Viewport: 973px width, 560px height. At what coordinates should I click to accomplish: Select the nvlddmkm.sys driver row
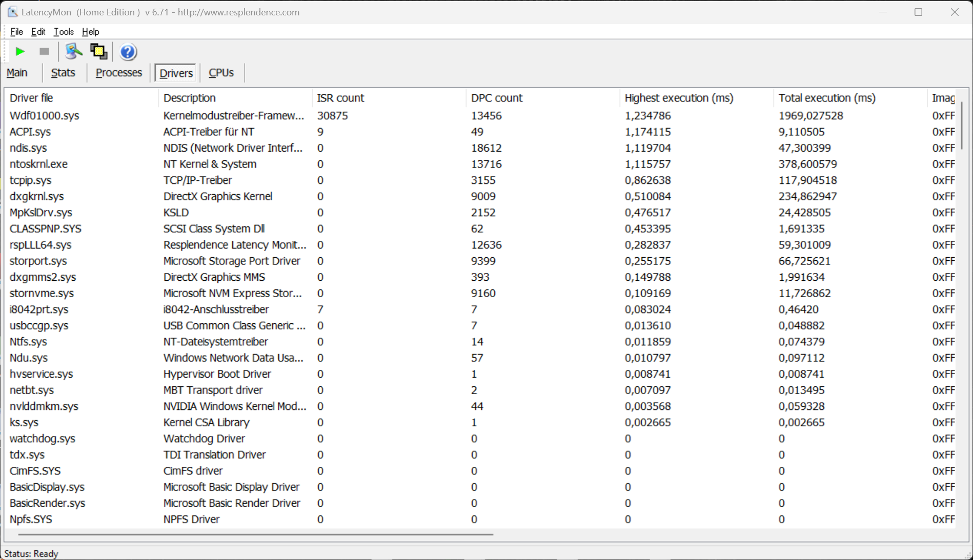point(480,406)
